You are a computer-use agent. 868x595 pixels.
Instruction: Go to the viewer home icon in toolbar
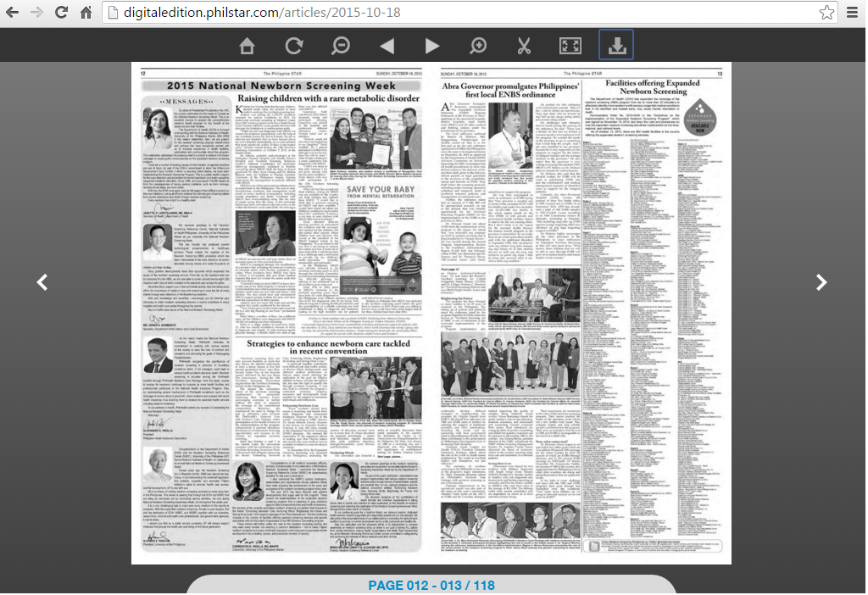coord(247,46)
